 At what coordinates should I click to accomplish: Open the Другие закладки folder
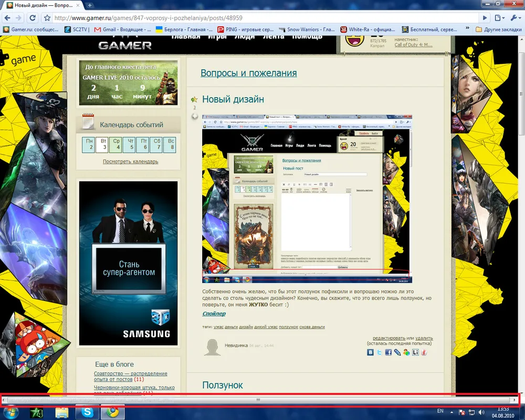coord(499,29)
